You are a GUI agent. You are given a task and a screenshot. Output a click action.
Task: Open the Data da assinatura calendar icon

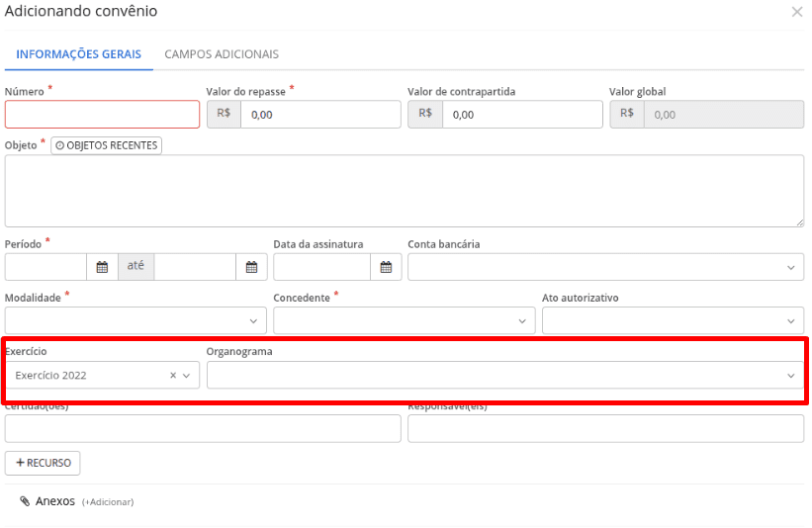tap(386, 267)
